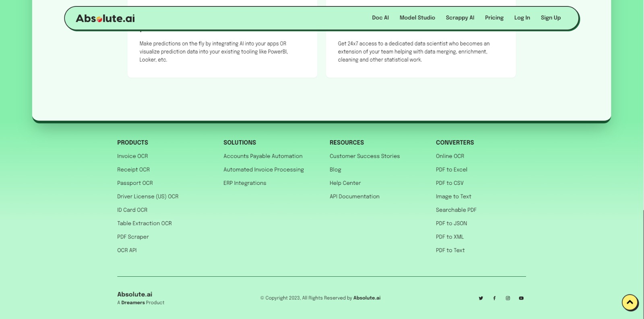
Task: Click the Dreamers link in footer
Action: (133, 302)
